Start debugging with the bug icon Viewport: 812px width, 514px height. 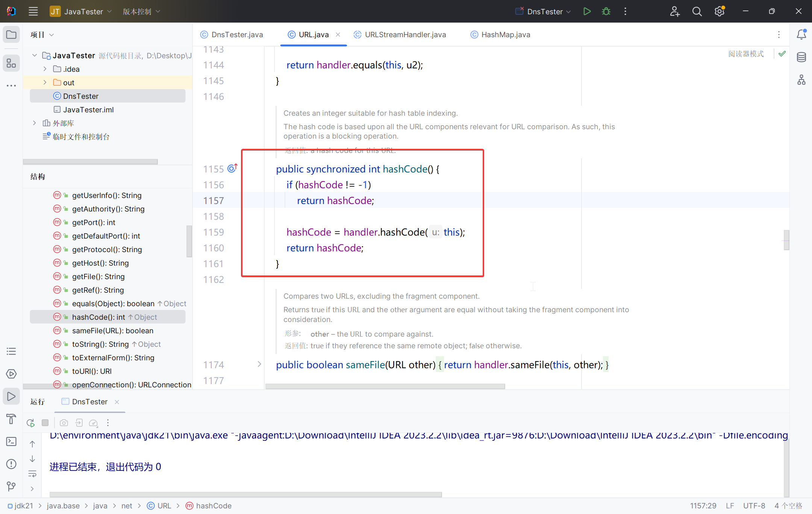pos(606,11)
